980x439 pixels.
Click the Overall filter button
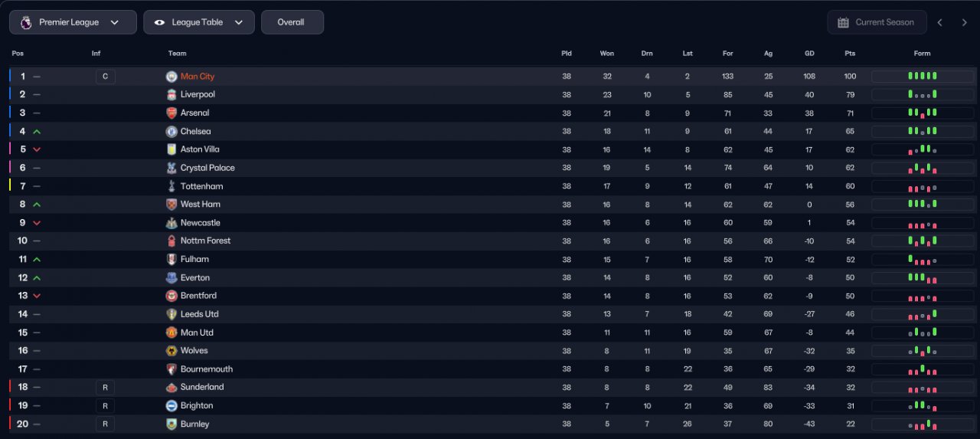(292, 22)
